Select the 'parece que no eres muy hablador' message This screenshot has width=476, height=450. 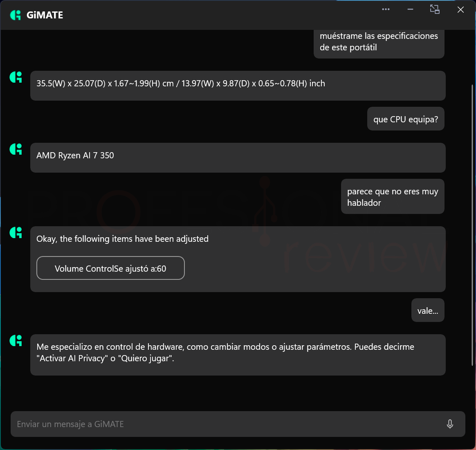pyautogui.click(x=393, y=196)
